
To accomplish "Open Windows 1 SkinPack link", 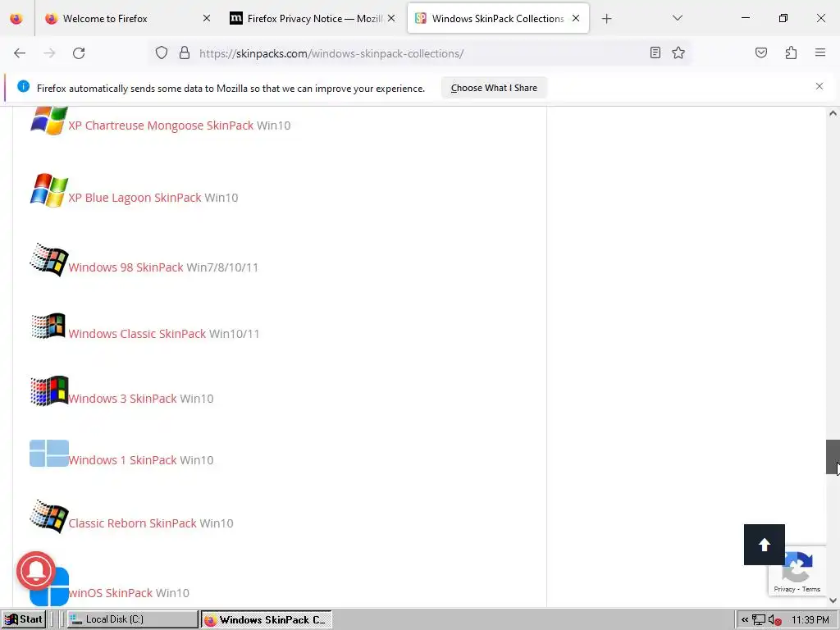I will [122, 460].
